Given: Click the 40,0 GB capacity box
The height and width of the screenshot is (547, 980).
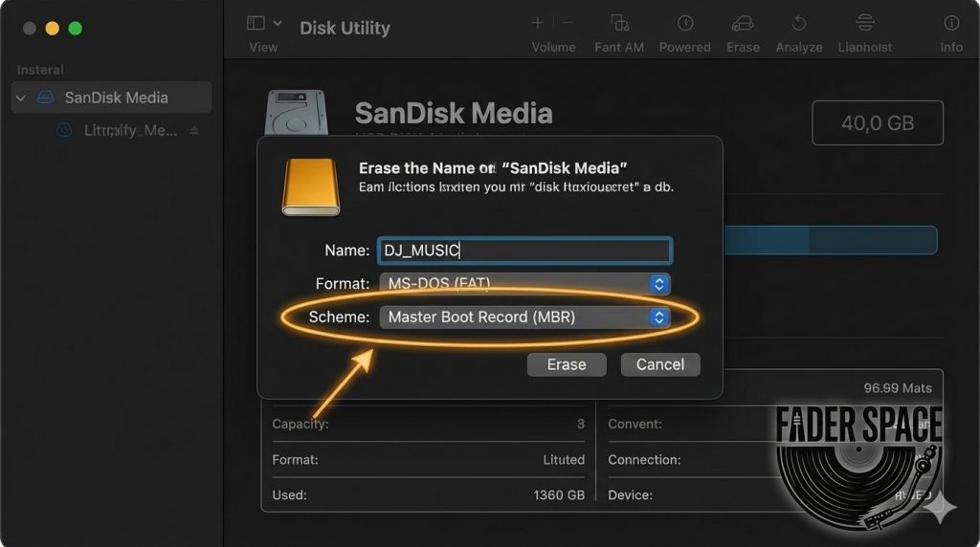Looking at the screenshot, I should click(877, 123).
